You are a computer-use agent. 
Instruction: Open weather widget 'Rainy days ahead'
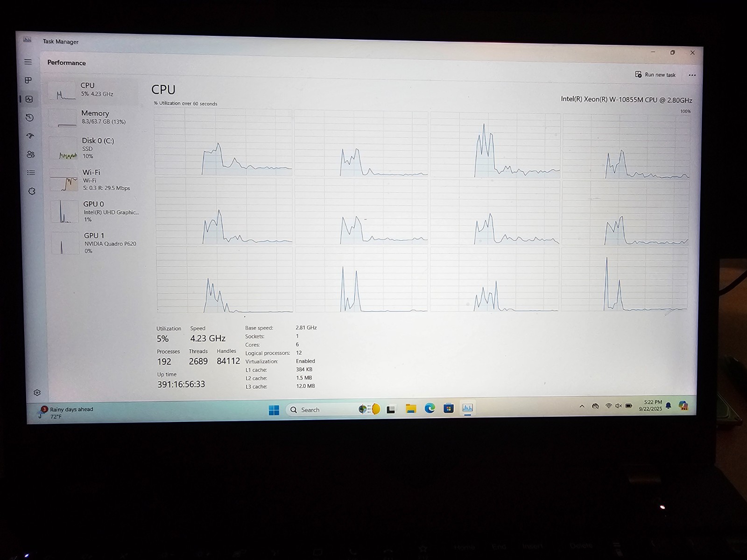[66, 413]
